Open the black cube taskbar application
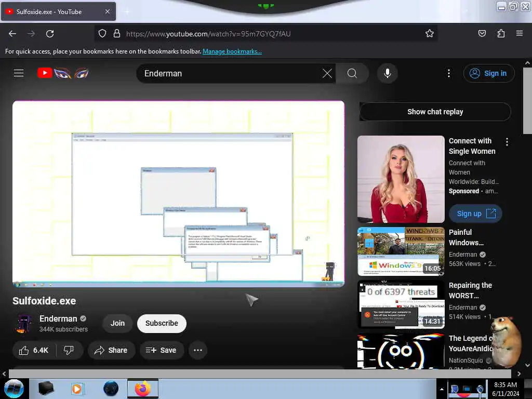 click(x=46, y=389)
